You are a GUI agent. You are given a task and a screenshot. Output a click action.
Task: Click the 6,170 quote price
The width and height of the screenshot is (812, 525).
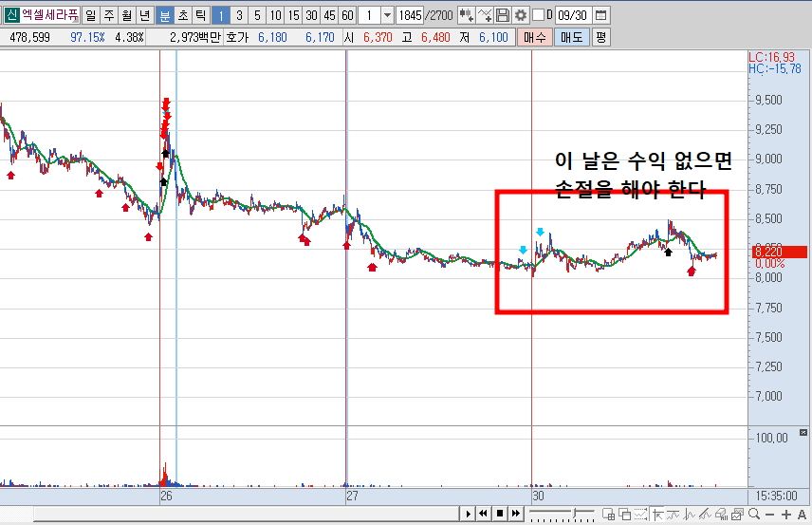[320, 37]
